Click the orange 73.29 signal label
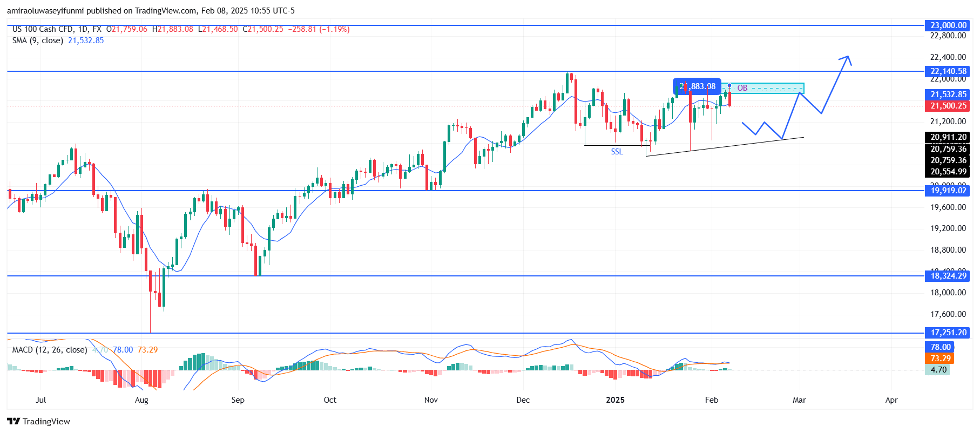 (940, 358)
